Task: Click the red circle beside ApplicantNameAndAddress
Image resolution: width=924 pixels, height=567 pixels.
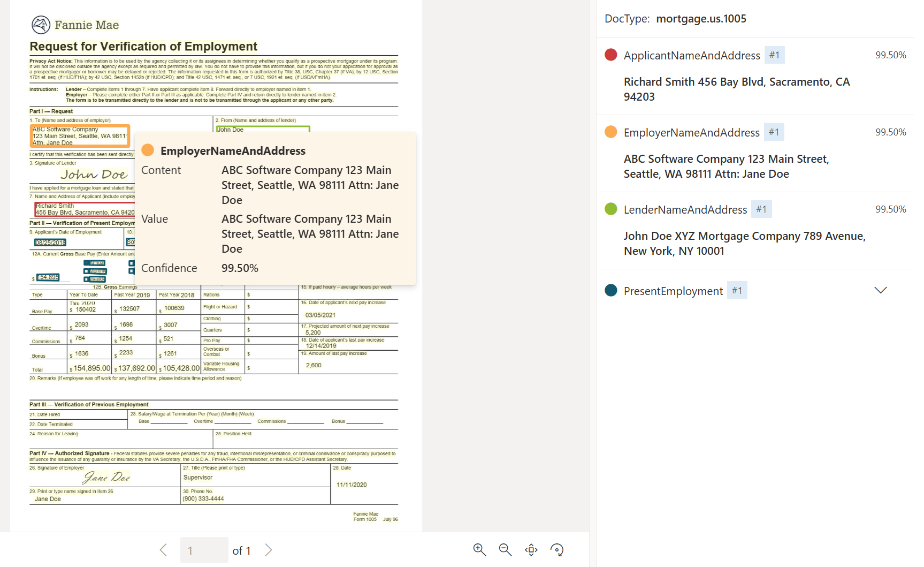Action: click(x=610, y=55)
